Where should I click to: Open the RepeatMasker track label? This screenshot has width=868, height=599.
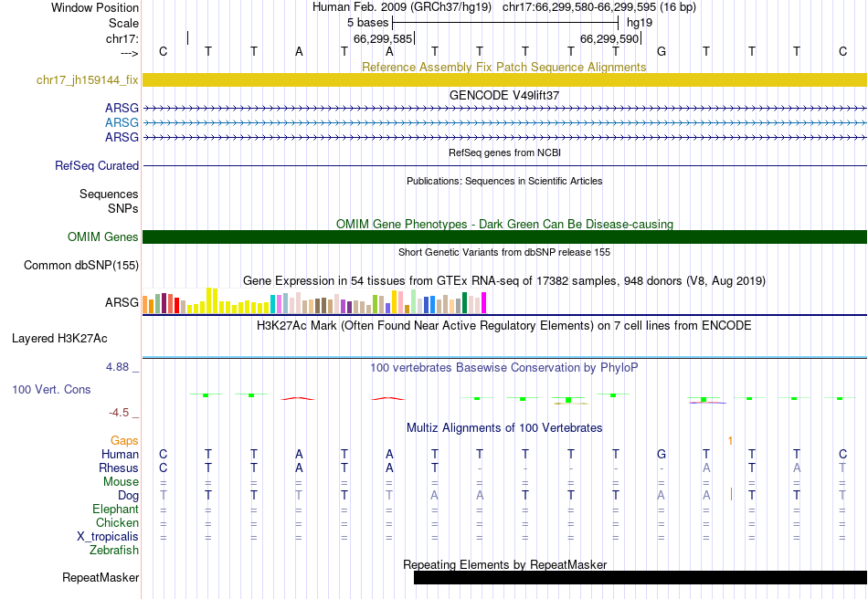click(x=101, y=577)
